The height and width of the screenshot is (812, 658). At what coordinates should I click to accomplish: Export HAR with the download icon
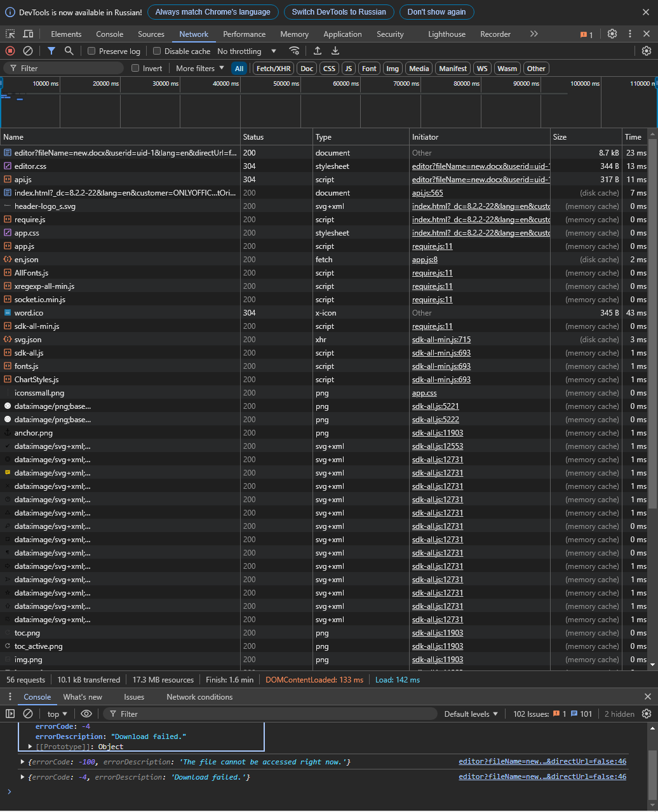335,51
